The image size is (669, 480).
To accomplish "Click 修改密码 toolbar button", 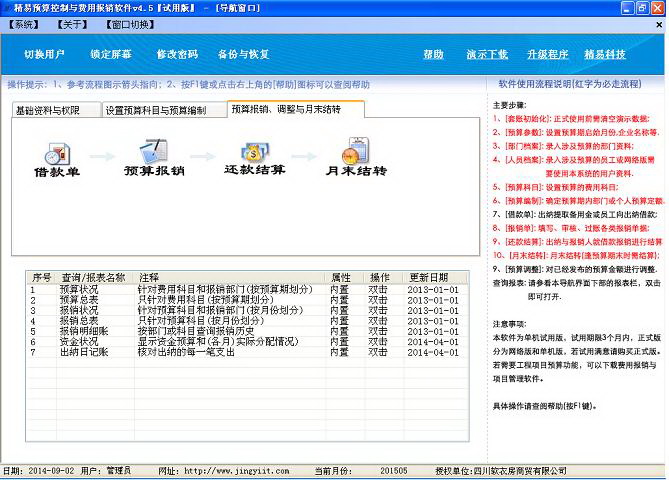I will (177, 54).
